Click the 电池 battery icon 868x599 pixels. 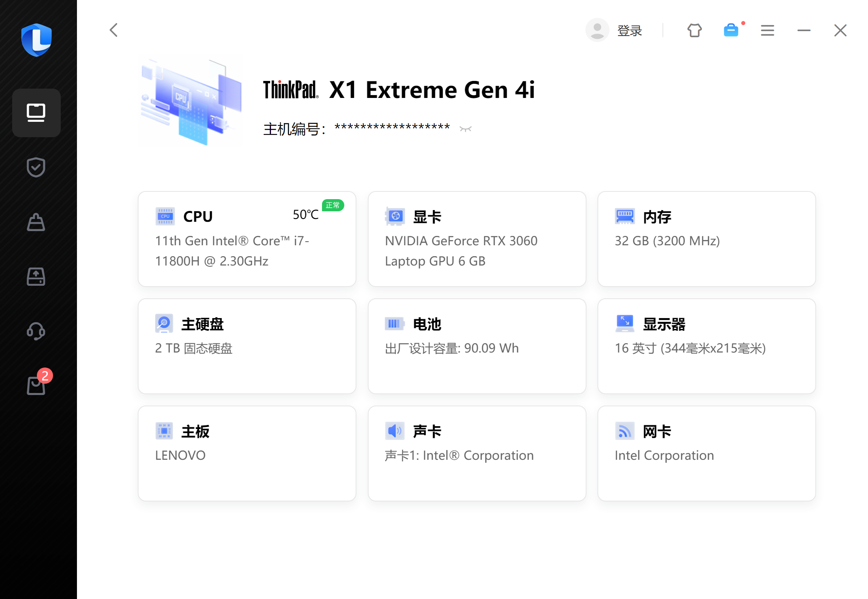point(395,324)
